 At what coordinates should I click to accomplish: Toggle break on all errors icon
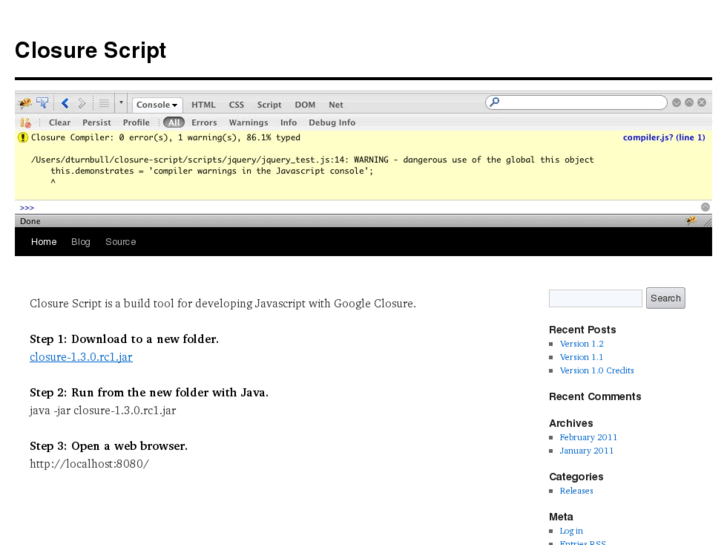click(x=26, y=122)
